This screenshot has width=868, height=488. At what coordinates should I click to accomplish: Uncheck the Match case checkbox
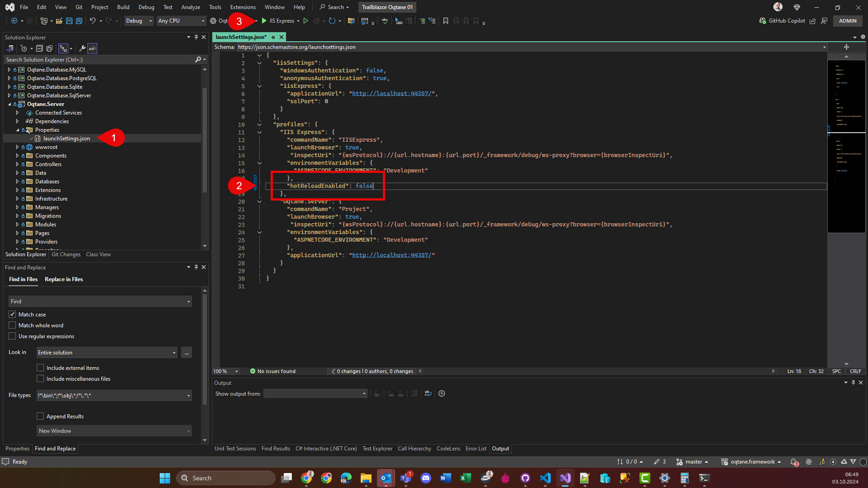tap(12, 314)
